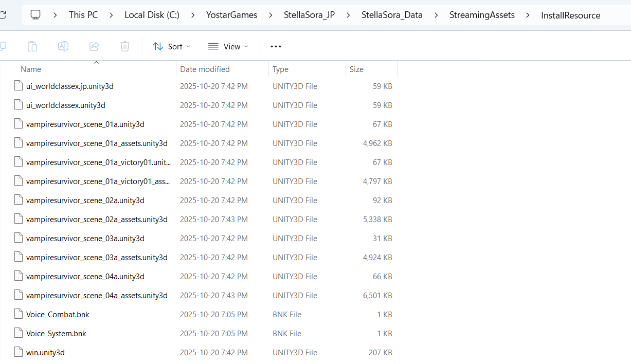Viewport: 631px width, 364px height.
Task: Click file icon of vampiresurvivor_scene_01a.unity3d
Action: pyautogui.click(x=19, y=124)
